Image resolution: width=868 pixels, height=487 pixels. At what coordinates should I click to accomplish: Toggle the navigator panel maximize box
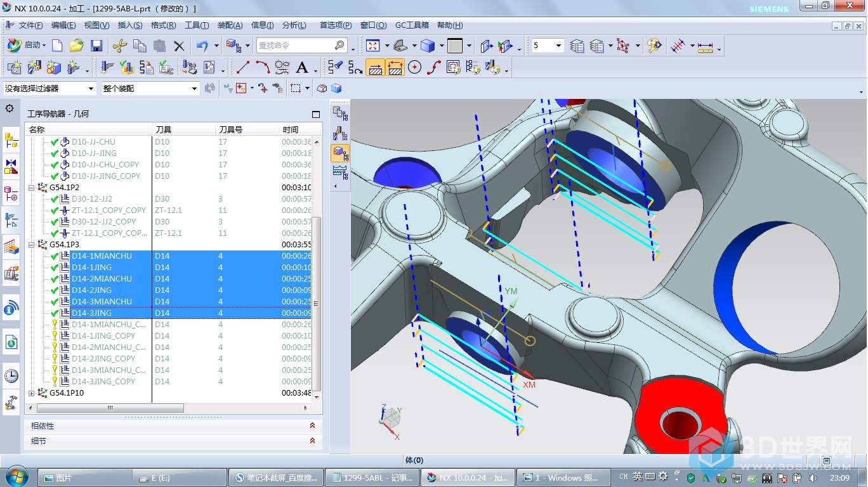(x=316, y=114)
